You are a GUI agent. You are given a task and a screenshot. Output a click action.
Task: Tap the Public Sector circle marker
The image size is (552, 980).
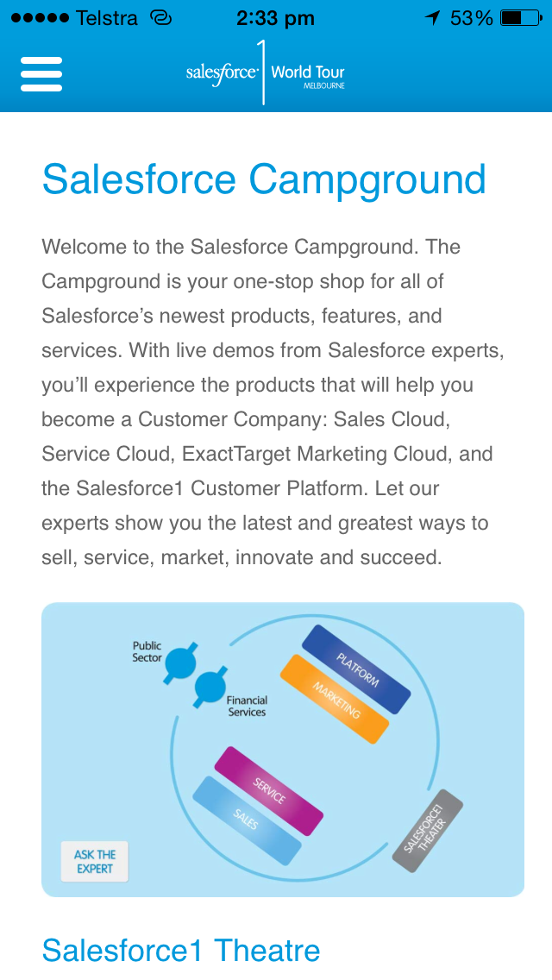coord(182,663)
